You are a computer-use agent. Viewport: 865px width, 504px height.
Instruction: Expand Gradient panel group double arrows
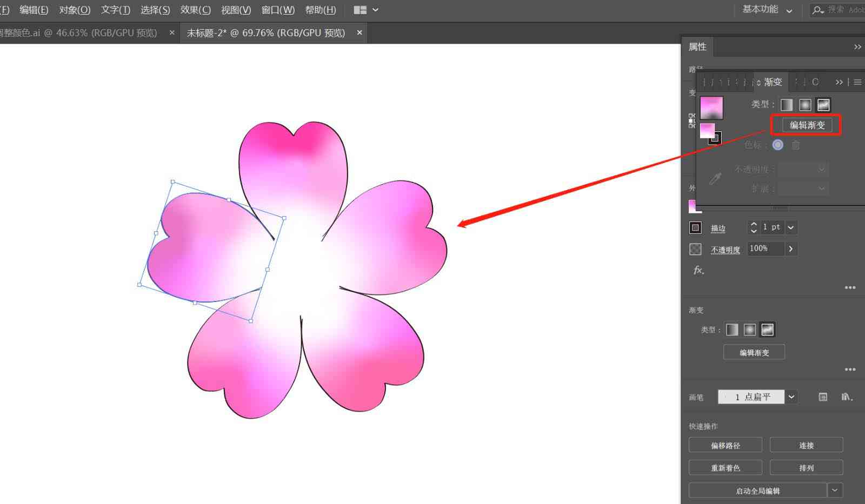(x=839, y=82)
